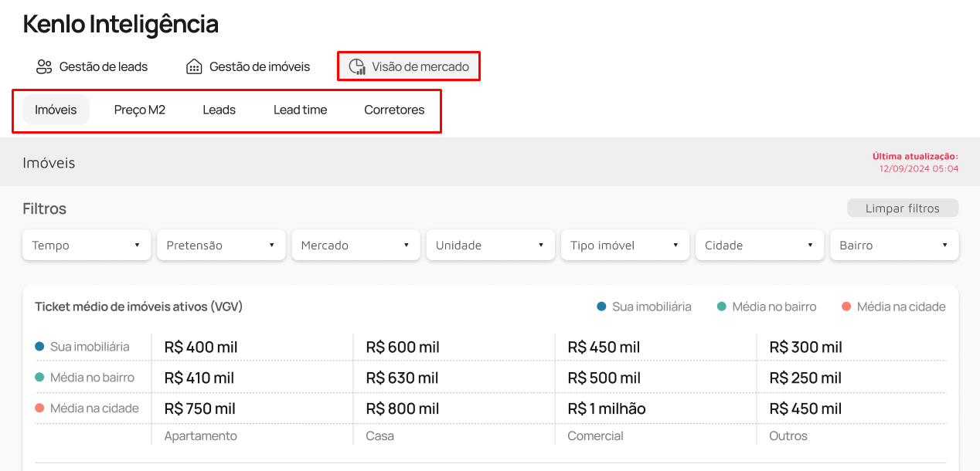Click the R$ 800 mil value
980x471 pixels.
(x=403, y=409)
